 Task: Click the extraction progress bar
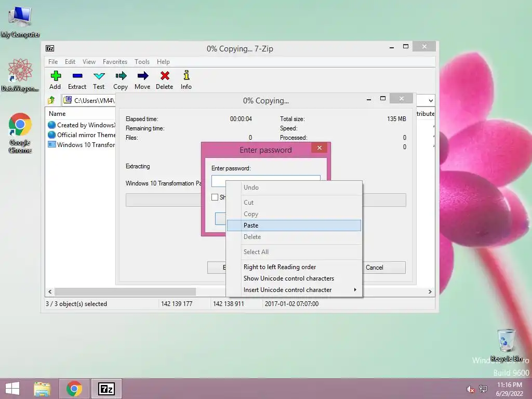pos(163,200)
